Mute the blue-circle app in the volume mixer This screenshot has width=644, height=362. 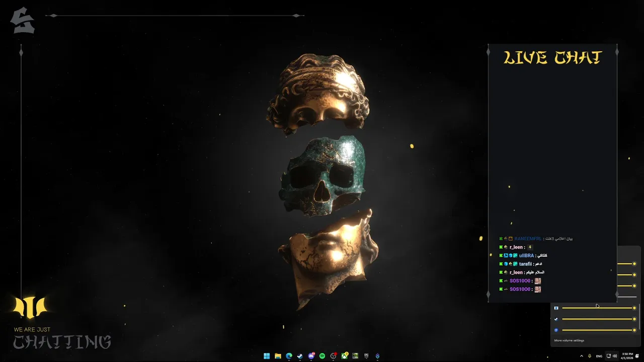[x=556, y=330]
